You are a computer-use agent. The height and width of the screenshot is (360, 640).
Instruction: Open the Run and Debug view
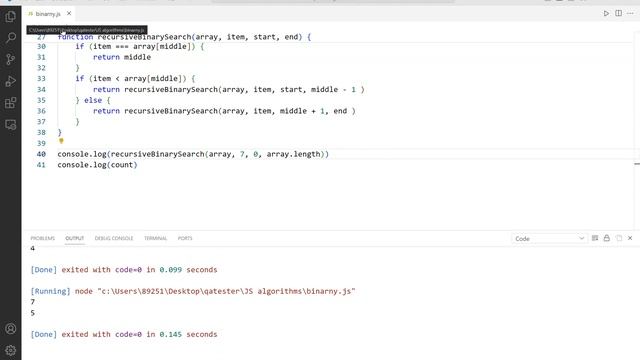pos(11,81)
